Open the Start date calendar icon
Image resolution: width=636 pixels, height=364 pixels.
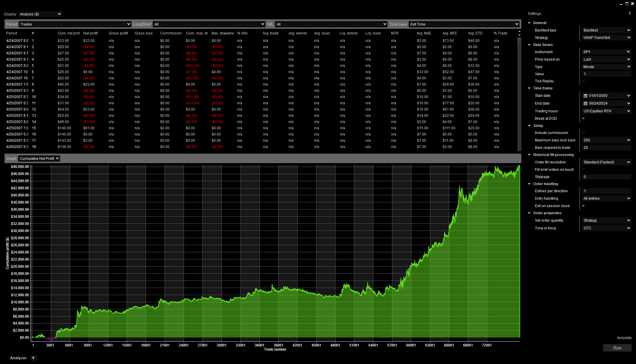point(585,96)
